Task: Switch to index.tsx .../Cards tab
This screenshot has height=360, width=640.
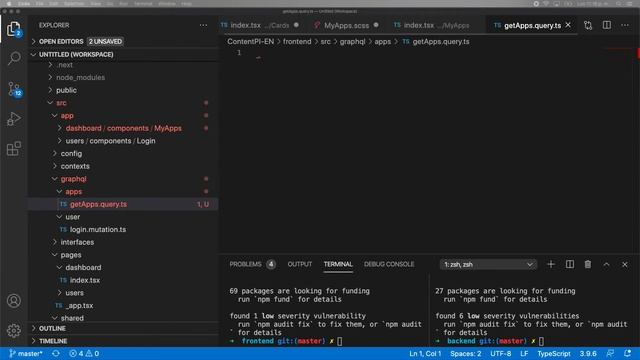Action: (x=260, y=25)
